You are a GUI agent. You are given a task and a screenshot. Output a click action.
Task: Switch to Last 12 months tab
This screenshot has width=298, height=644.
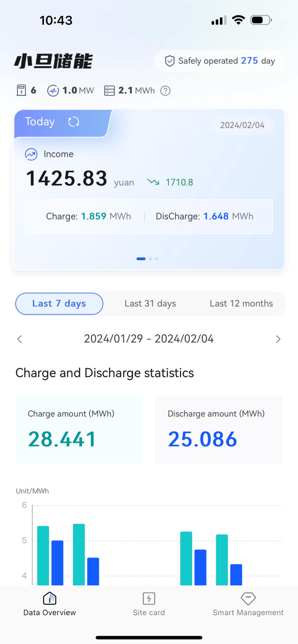(x=241, y=304)
